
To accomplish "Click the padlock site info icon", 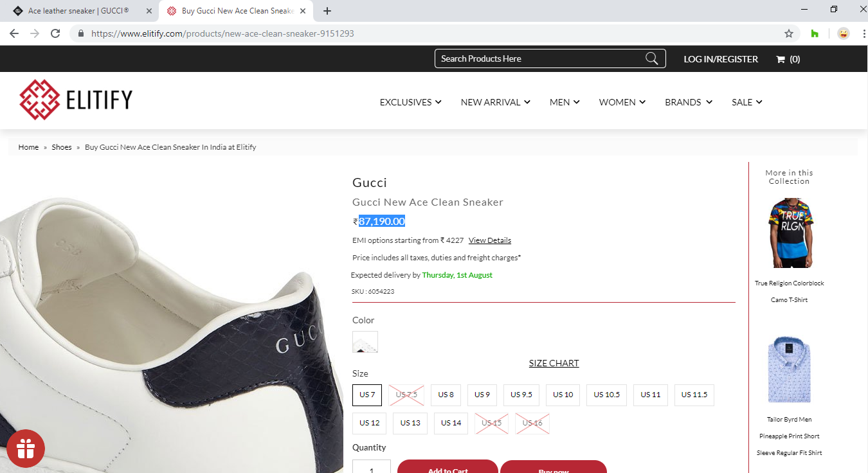I will pyautogui.click(x=81, y=33).
